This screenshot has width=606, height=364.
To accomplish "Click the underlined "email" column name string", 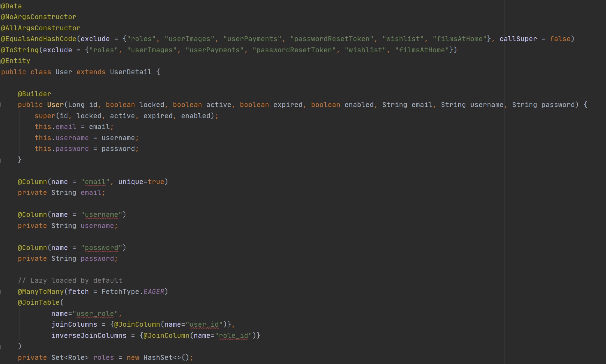I will tap(95, 182).
